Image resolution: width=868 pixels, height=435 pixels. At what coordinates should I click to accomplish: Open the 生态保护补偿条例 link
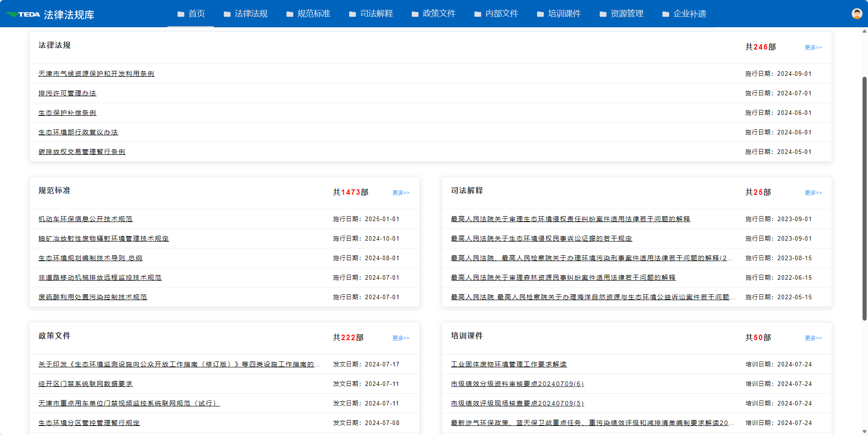point(67,113)
